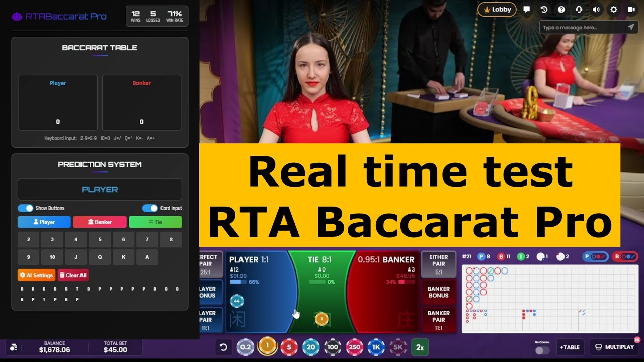Mute sound via speaker icon
The image size is (644, 362).
[x=596, y=9]
